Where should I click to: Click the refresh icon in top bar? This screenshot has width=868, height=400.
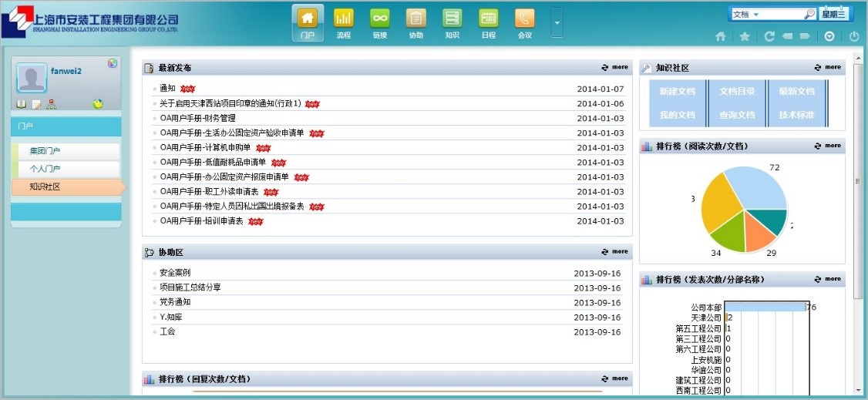pyautogui.click(x=769, y=36)
